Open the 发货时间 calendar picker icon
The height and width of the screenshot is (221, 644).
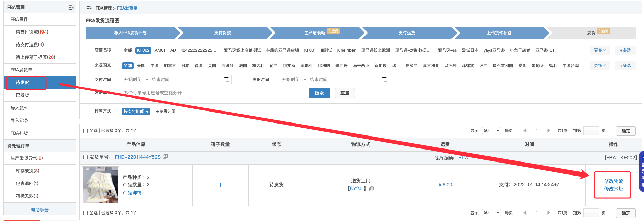(384, 80)
